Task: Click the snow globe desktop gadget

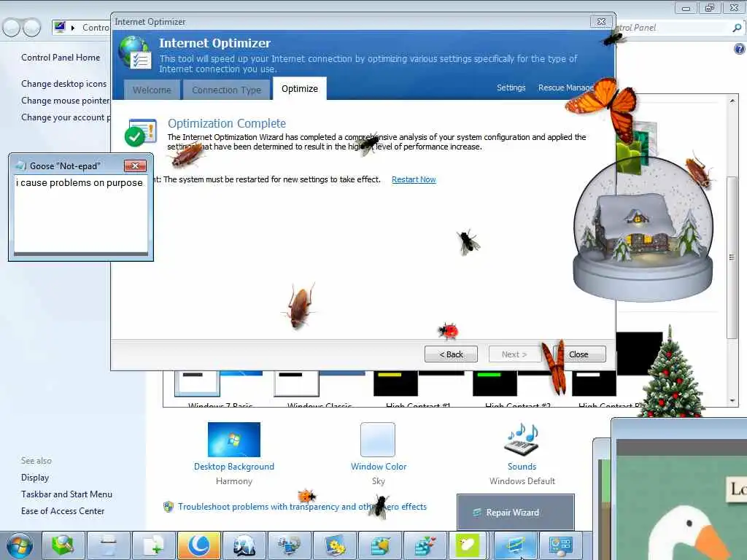Action: [643, 228]
